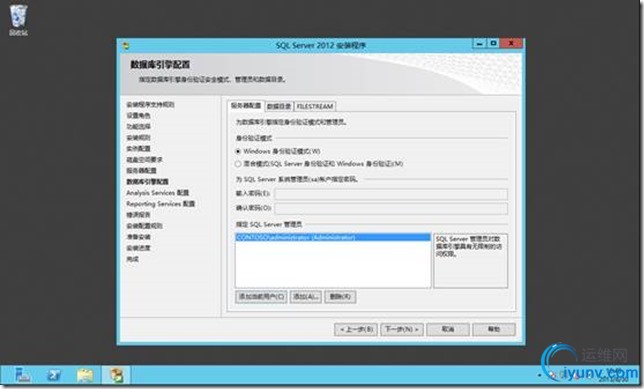644x389 pixels.
Task: Click 安装进度 step in sidebar
Action: tap(138, 249)
